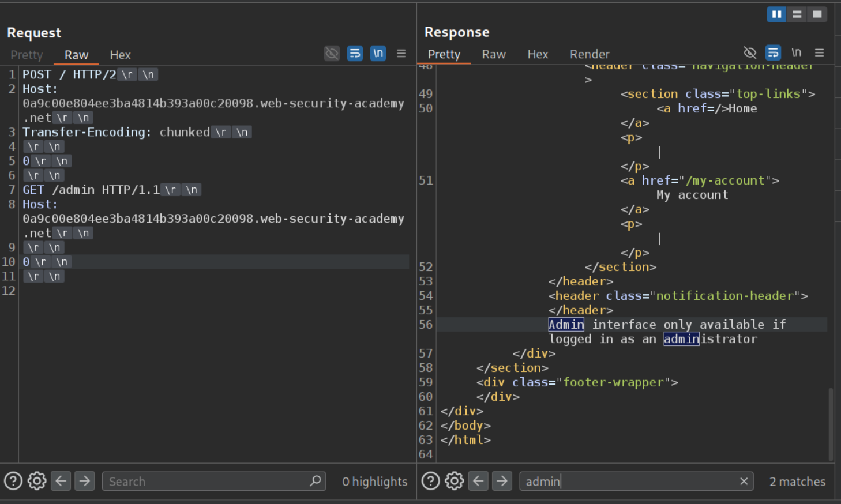Select the top-bottom stacked layout icon
Image resolution: width=841 pixels, height=504 pixels.
click(x=797, y=14)
